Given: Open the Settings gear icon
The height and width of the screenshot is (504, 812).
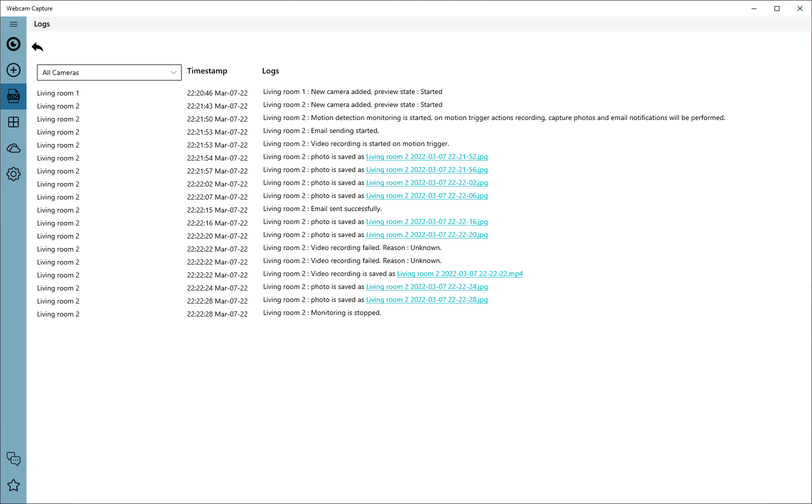Looking at the screenshot, I should [14, 173].
